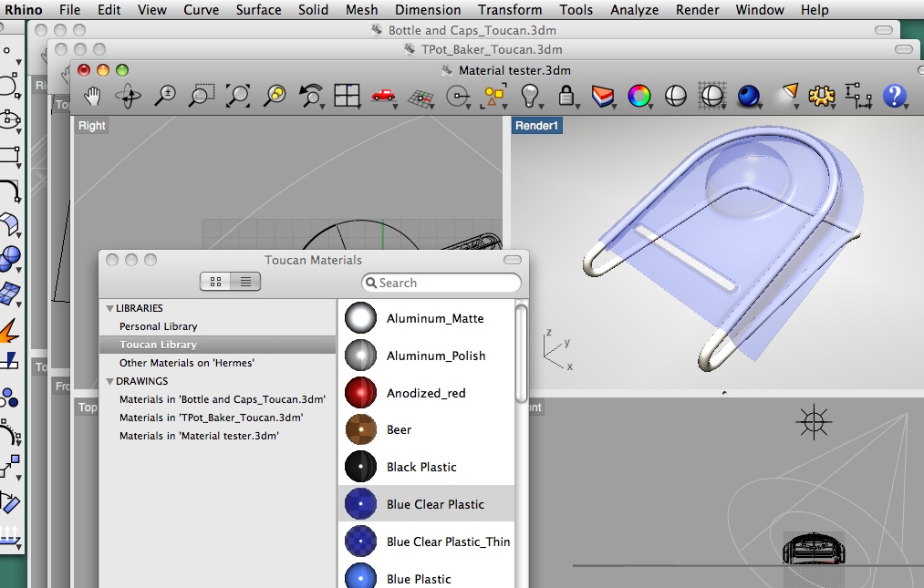Open the Render1 viewport title menu
This screenshot has height=588, width=924.
(537, 126)
